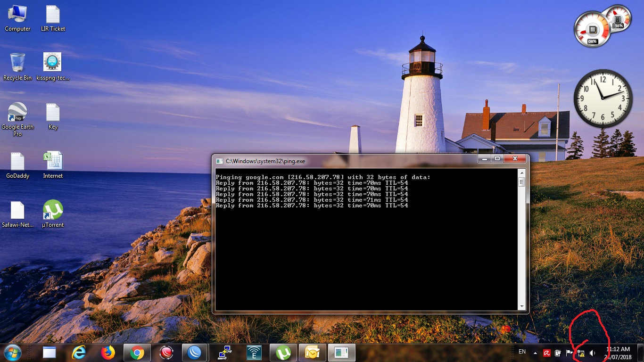Click the console scrollbar thumb
This screenshot has height=362, width=644.
[x=521, y=182]
